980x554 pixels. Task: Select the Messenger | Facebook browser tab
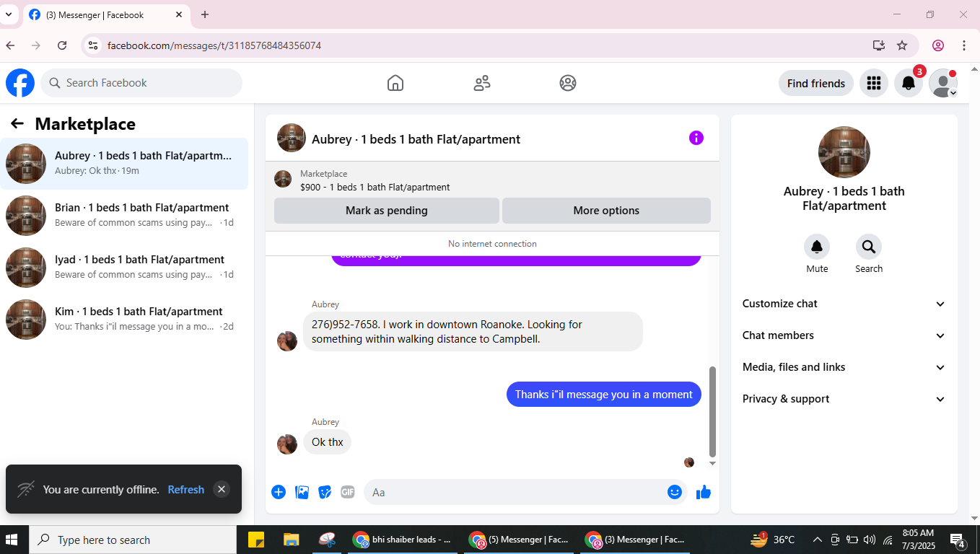click(x=107, y=14)
